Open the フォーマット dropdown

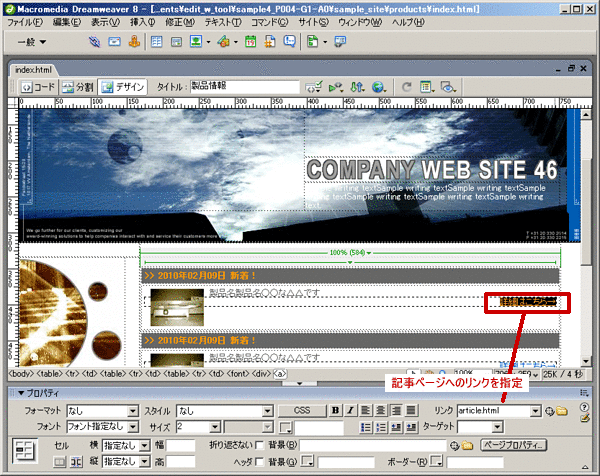(133, 411)
